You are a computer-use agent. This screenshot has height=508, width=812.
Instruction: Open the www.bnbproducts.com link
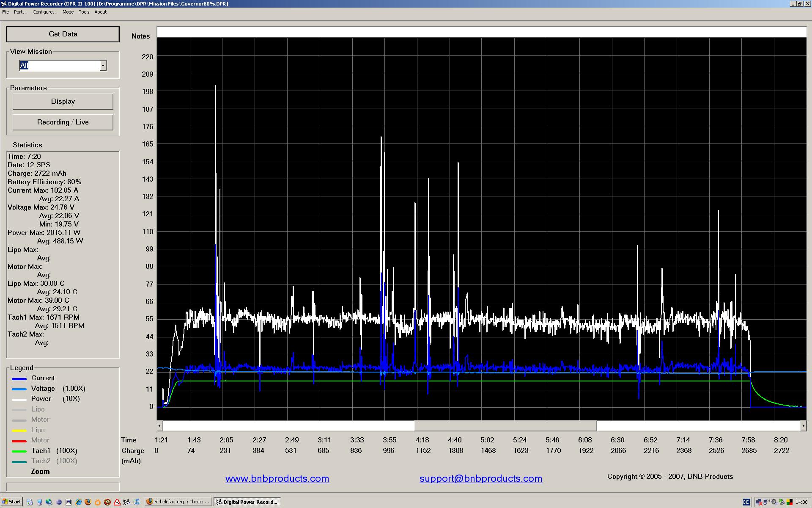click(x=277, y=478)
